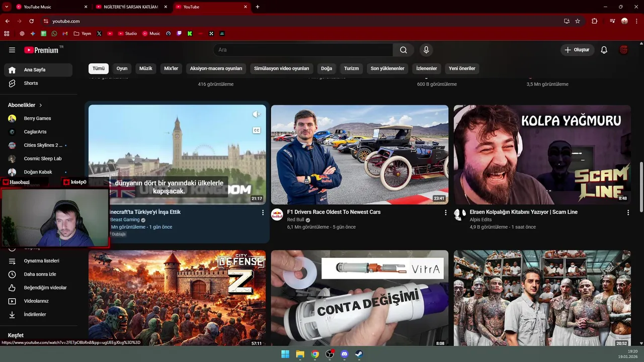Click the Ara search input field
The width and height of the screenshot is (644, 362).
(303, 50)
